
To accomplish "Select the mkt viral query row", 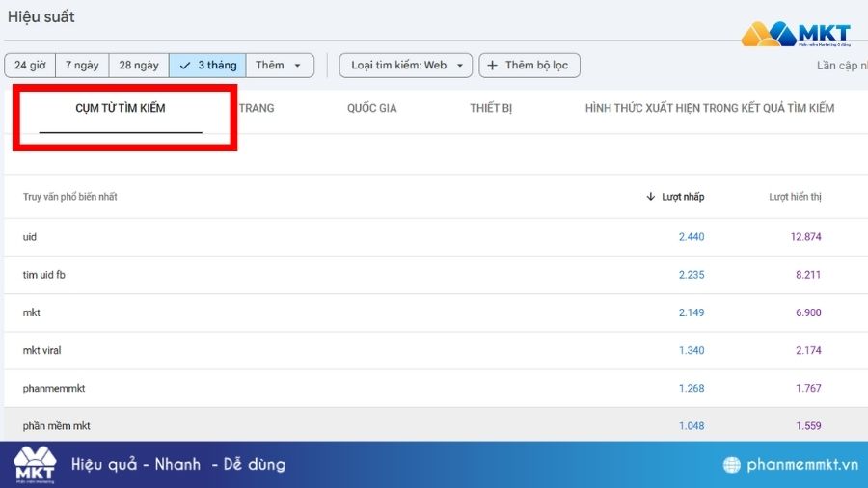I will pyautogui.click(x=436, y=350).
